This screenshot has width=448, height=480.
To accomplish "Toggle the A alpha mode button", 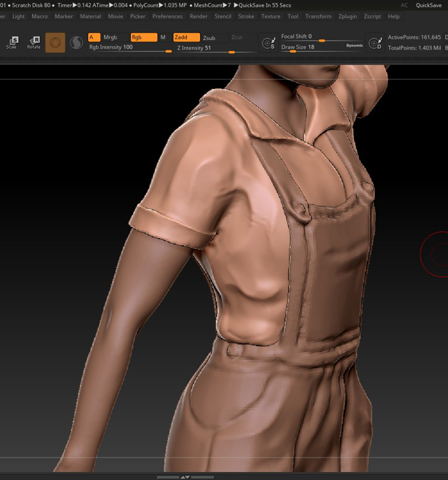I will pyautogui.click(x=94, y=37).
